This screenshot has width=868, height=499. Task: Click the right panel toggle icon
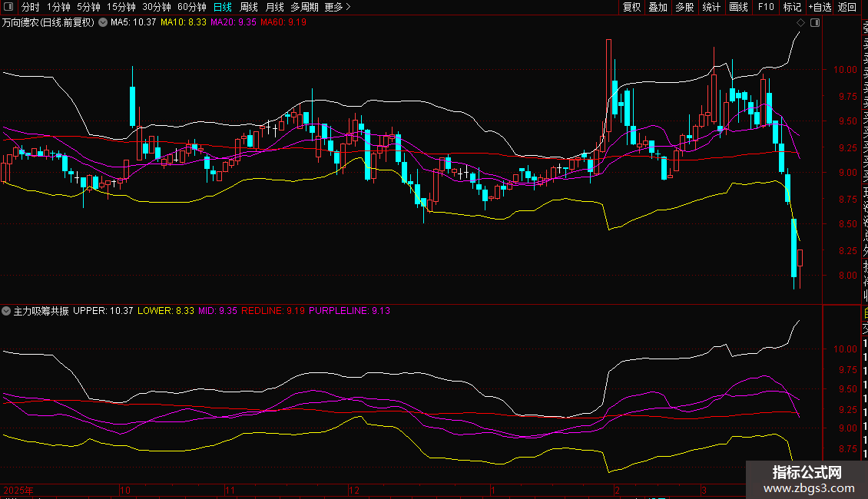(815, 23)
